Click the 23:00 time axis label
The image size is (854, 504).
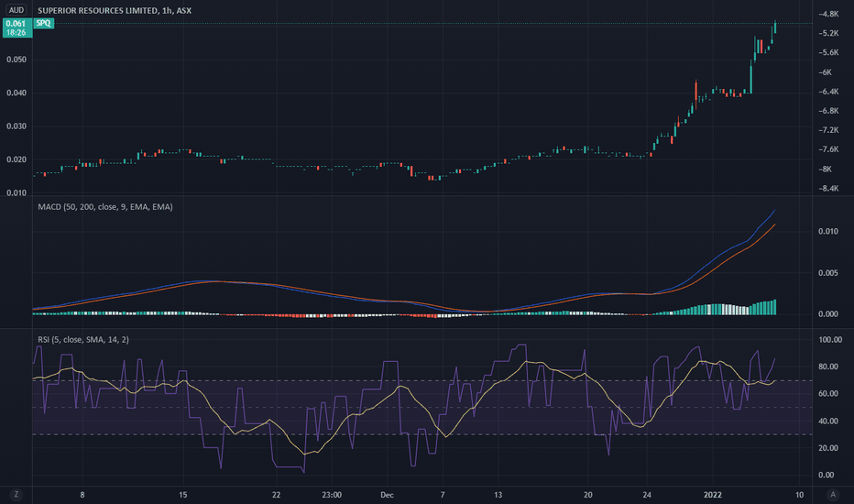click(x=332, y=495)
